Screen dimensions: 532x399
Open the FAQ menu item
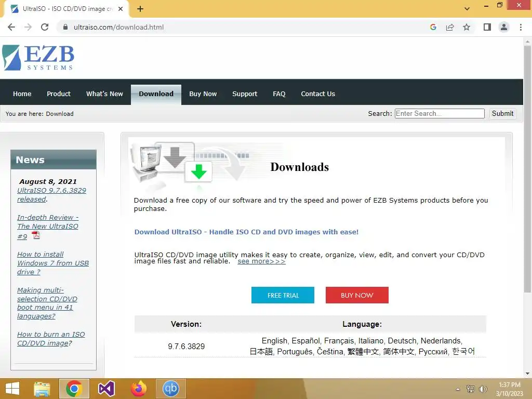279,94
